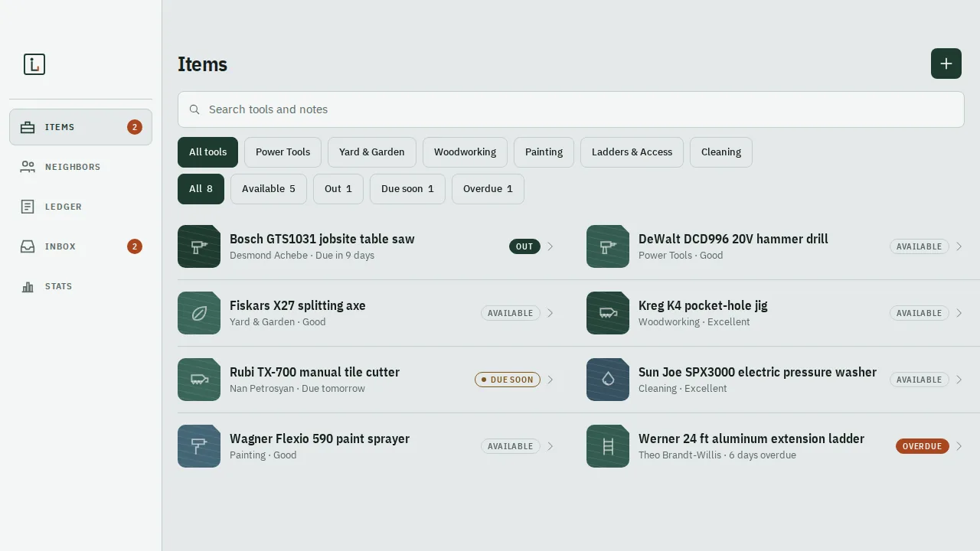
Task: Filter by Ladders & Access category
Action: coord(632,152)
